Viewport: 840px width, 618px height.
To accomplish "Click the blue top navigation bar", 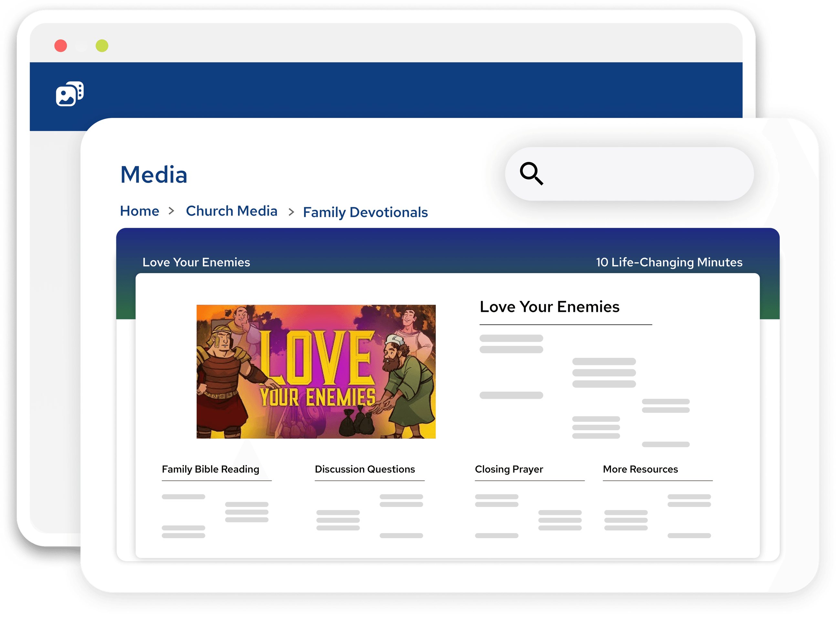I will point(411,90).
